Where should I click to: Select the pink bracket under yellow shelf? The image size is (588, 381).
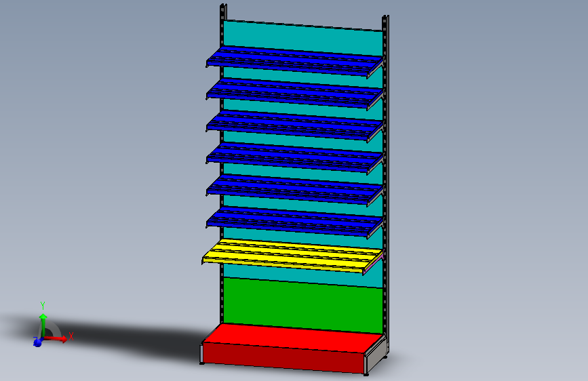[374, 264]
